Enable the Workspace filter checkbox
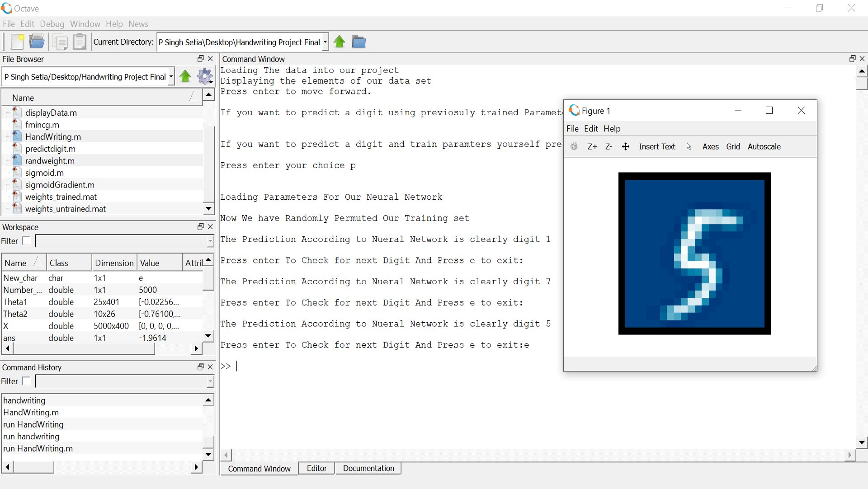The width and height of the screenshot is (868, 489). [x=27, y=241]
